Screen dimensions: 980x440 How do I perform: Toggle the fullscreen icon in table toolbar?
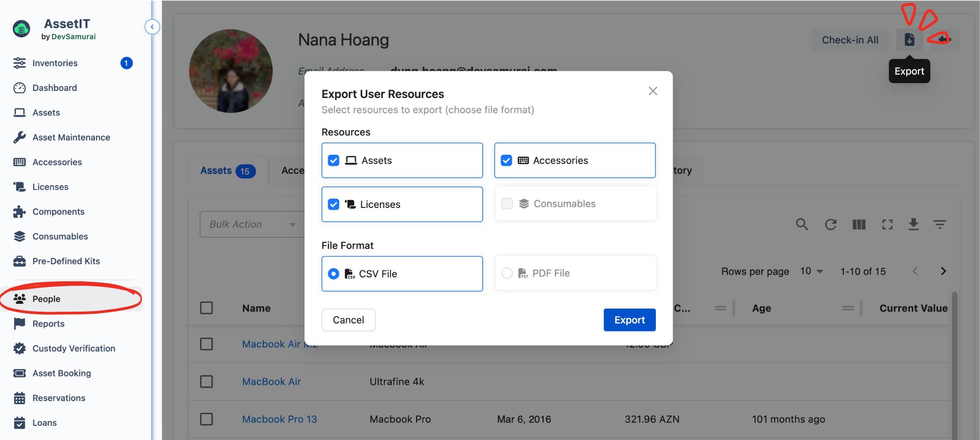coord(887,225)
